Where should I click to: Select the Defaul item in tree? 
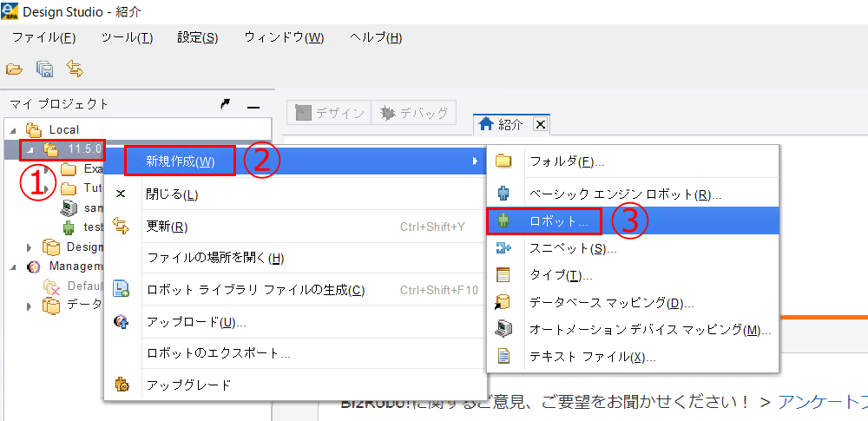73,286
